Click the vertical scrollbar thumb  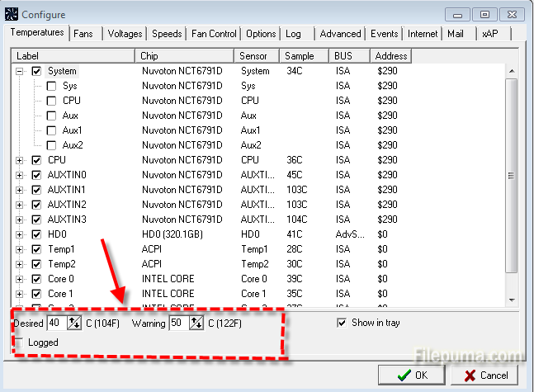[x=511, y=176]
